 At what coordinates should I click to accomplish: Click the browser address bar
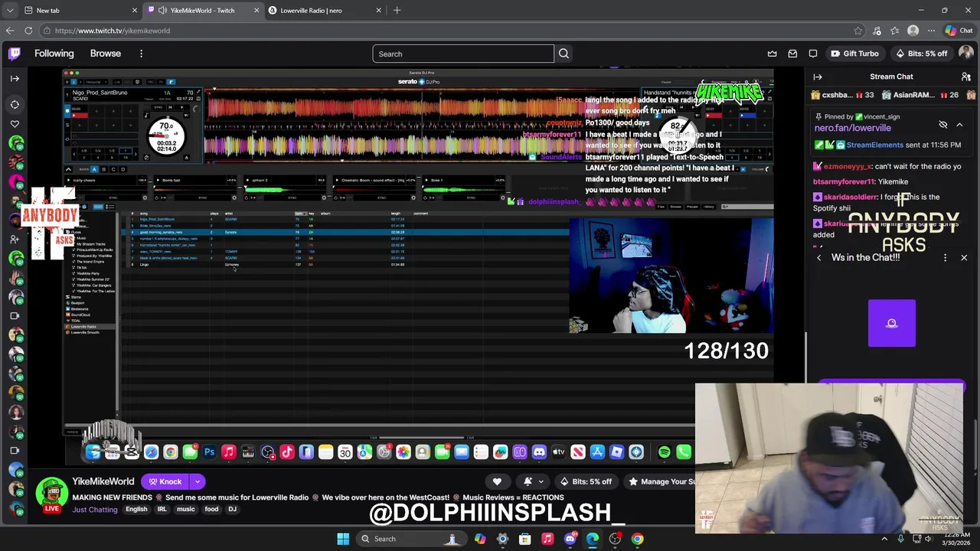pos(452,31)
